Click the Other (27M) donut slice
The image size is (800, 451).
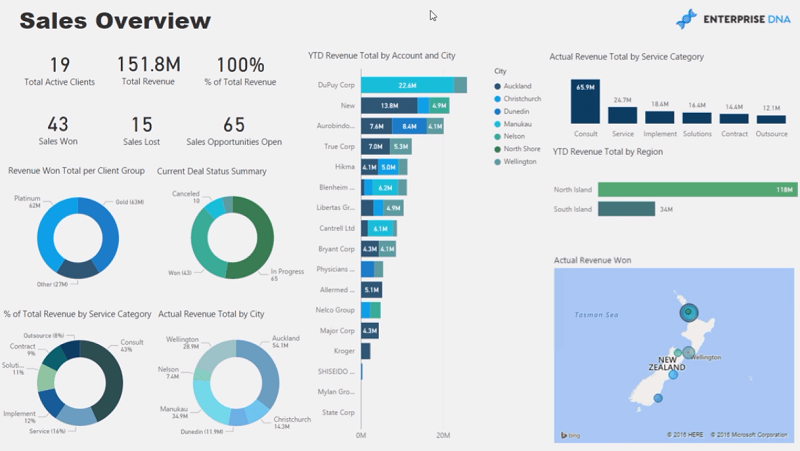78,269
